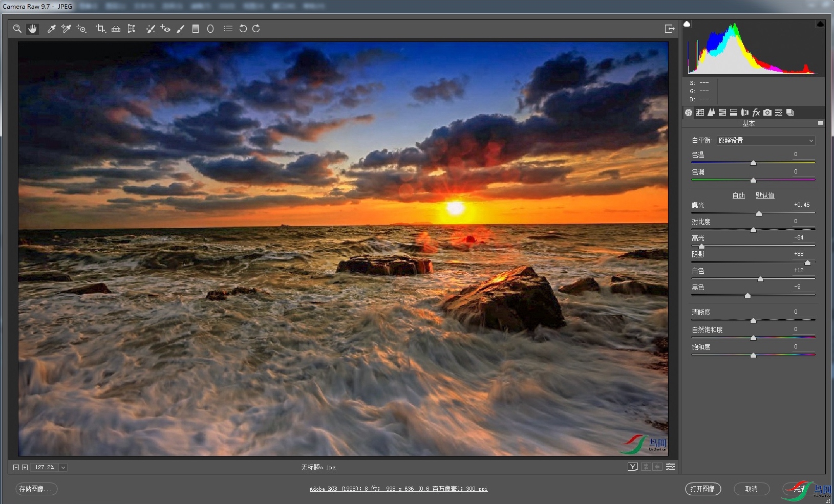834x504 pixels.
Task: Pick the Crop tool
Action: click(100, 29)
